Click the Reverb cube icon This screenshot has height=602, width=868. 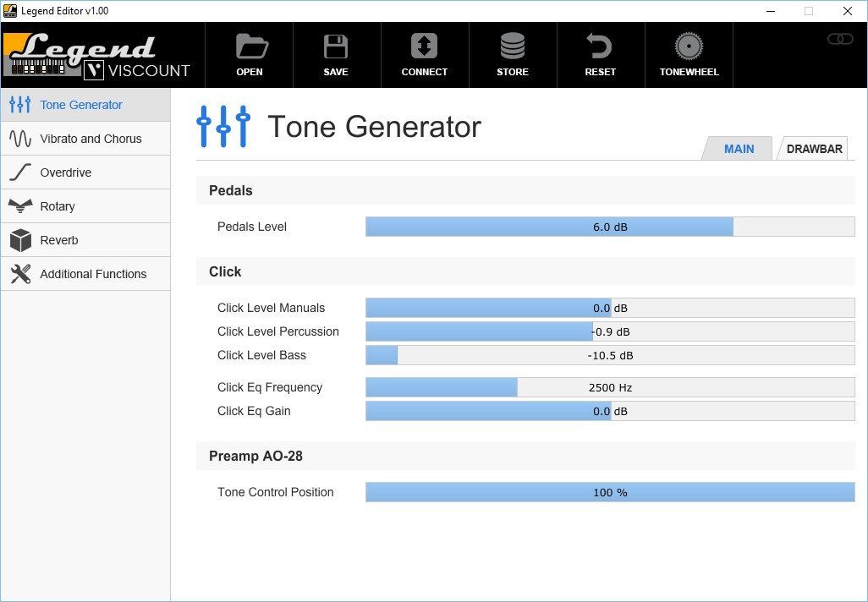click(20, 240)
